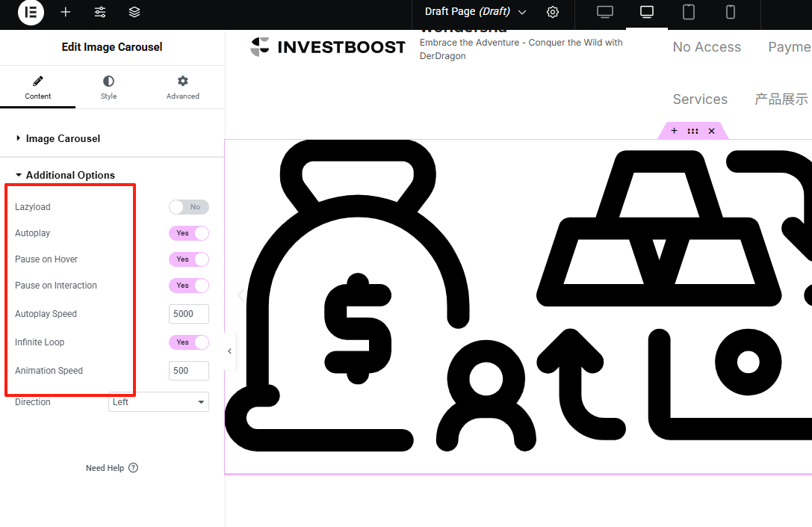Screen dimensions: 812x527
Task: Collapse the Additional Options section
Action: pyautogui.click(x=70, y=175)
